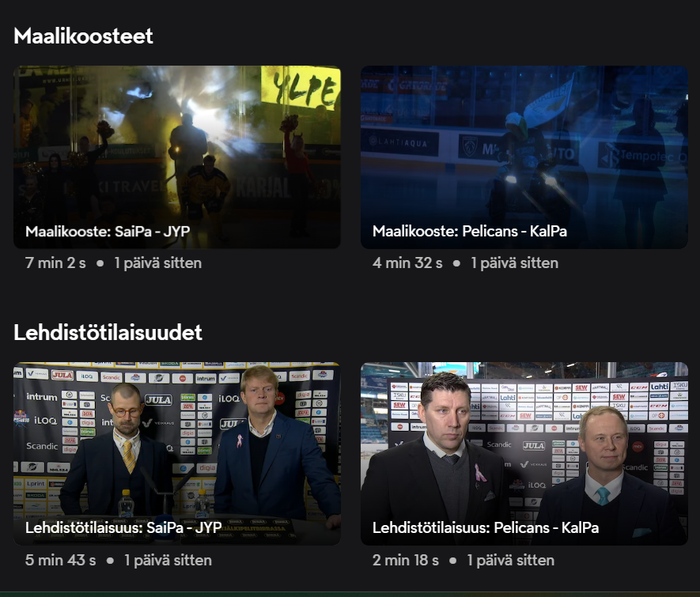Open the Lehdistötilaisuus SaiPa - JYP video thumbnail
The width and height of the screenshot is (700, 597).
click(x=176, y=443)
